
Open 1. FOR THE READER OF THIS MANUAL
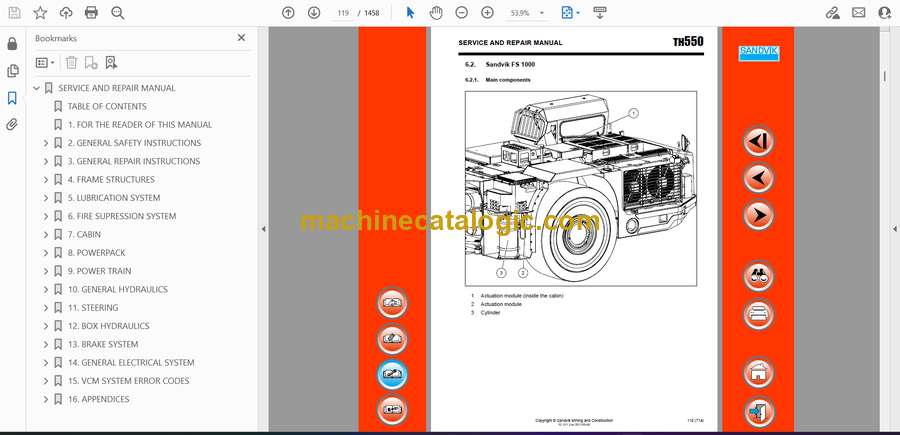(x=139, y=125)
